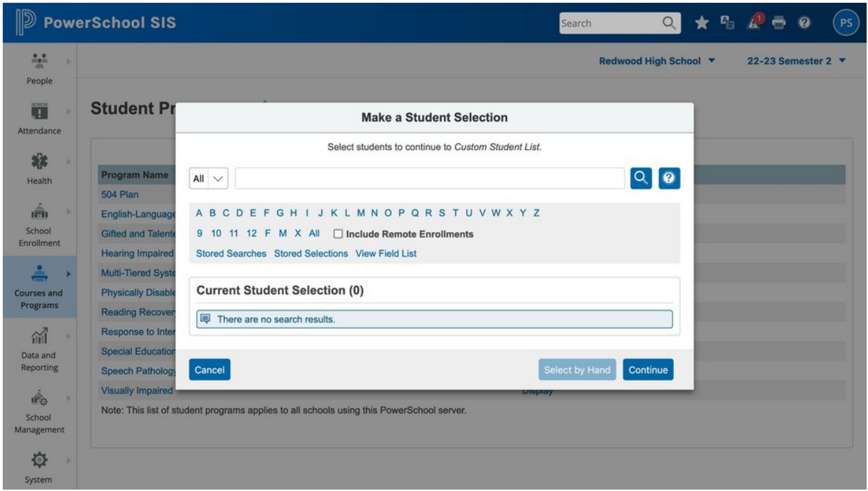This screenshot has height=491, width=868.
Task: Open search help question-mark icon in dialog
Action: 670,179
